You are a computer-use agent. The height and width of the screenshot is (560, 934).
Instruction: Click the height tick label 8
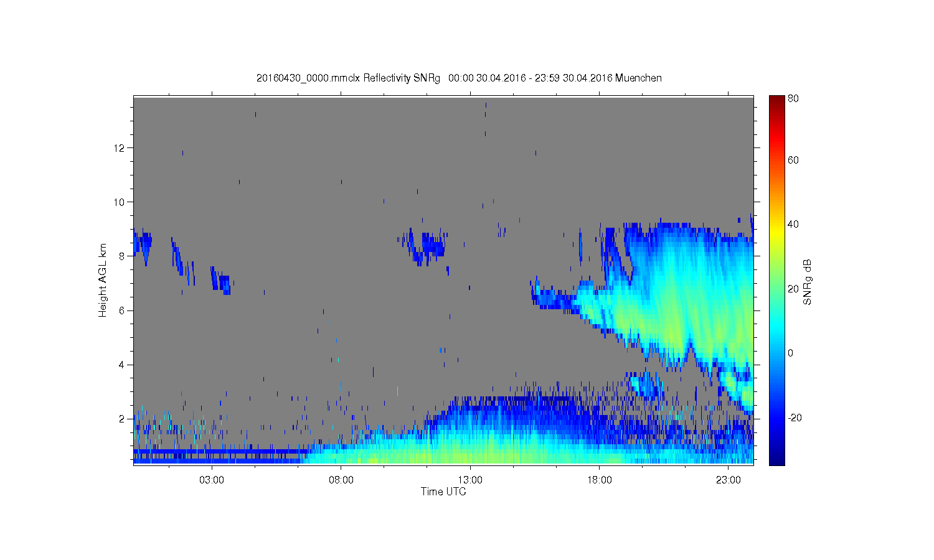pyautogui.click(x=123, y=256)
